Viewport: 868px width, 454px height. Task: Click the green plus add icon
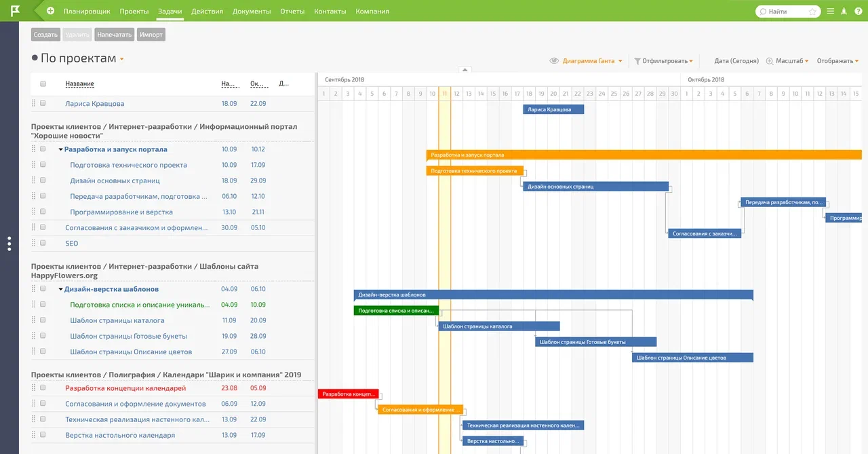[x=51, y=11]
